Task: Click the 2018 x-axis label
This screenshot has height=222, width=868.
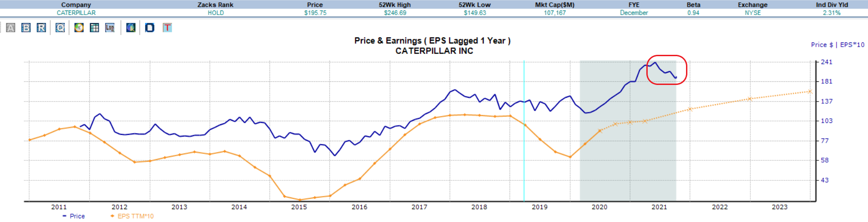Action: (x=479, y=207)
